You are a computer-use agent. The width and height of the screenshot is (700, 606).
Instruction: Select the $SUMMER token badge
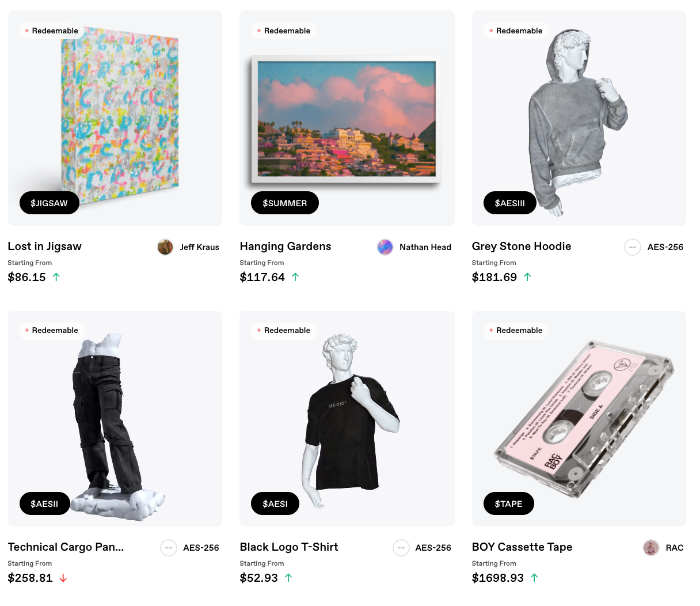coord(285,203)
